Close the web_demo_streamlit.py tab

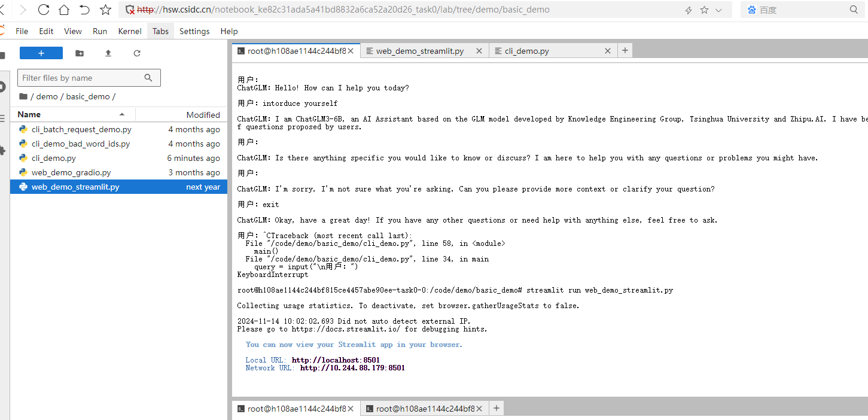pyautogui.click(x=479, y=51)
